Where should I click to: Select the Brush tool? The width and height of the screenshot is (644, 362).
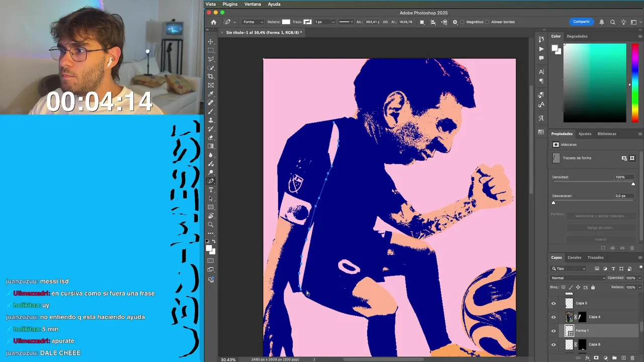[211, 111]
